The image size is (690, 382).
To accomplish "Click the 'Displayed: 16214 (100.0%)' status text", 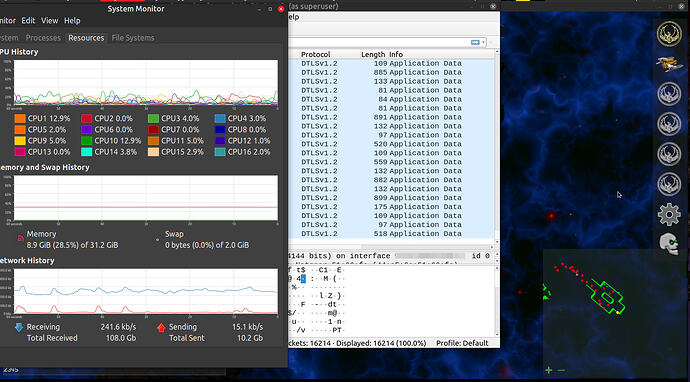I will 381,343.
